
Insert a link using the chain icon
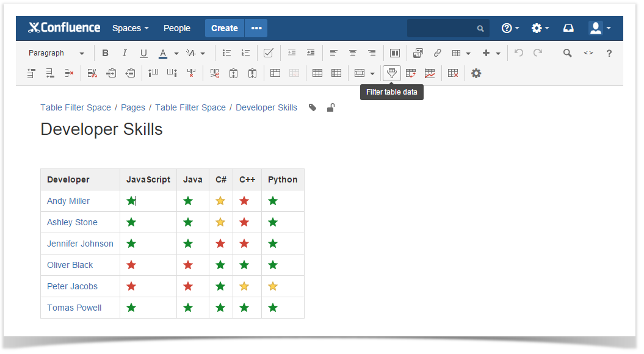click(x=437, y=53)
